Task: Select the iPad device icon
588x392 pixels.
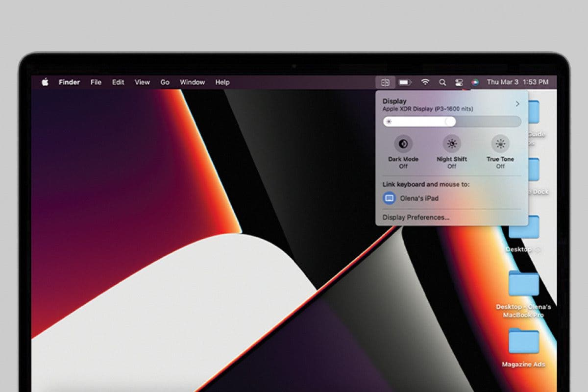Action: point(390,198)
